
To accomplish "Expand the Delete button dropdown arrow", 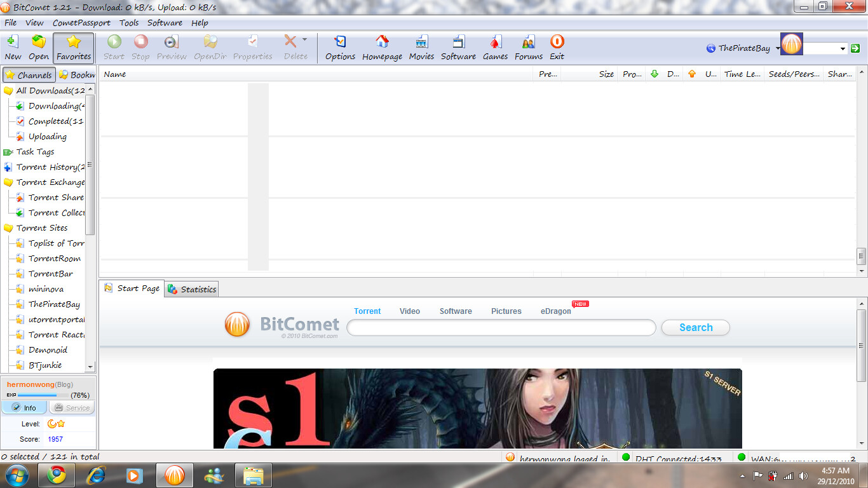I will 304,39.
